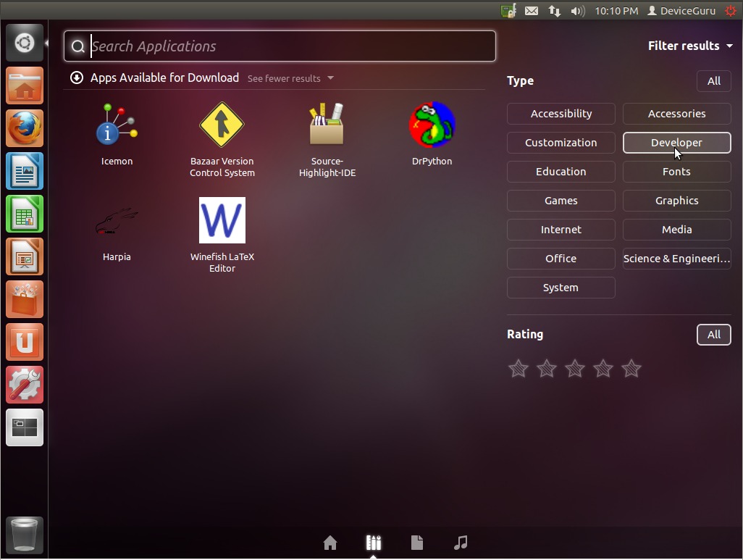Open the mail indicator in top panel

pyautogui.click(x=532, y=10)
